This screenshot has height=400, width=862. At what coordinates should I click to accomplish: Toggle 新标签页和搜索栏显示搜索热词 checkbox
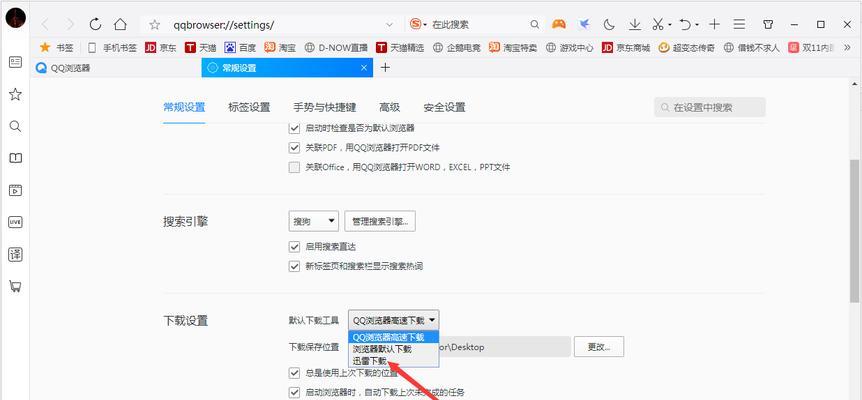pyautogui.click(x=294, y=266)
